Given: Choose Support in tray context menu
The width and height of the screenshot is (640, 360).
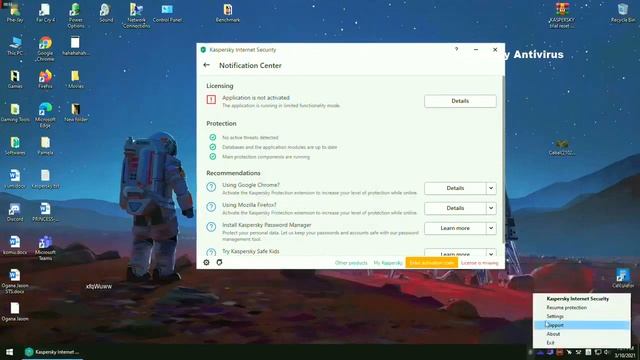Looking at the screenshot, I should pos(582,325).
